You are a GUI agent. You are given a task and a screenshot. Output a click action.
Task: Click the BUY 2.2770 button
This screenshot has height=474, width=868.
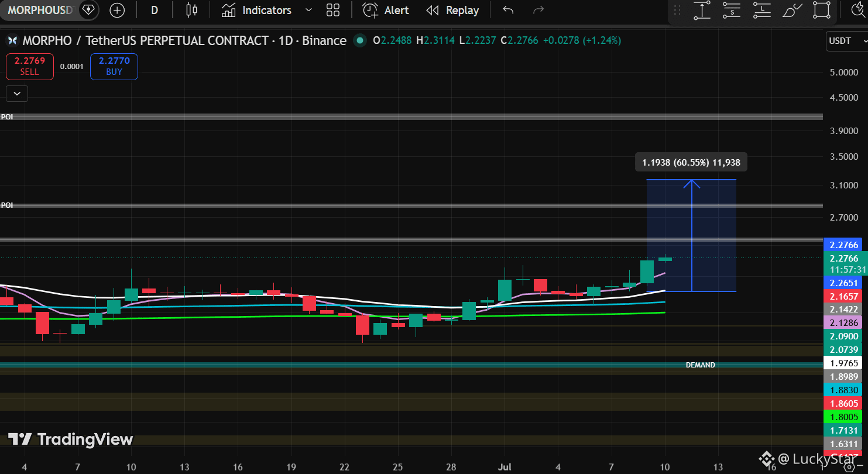[114, 66]
